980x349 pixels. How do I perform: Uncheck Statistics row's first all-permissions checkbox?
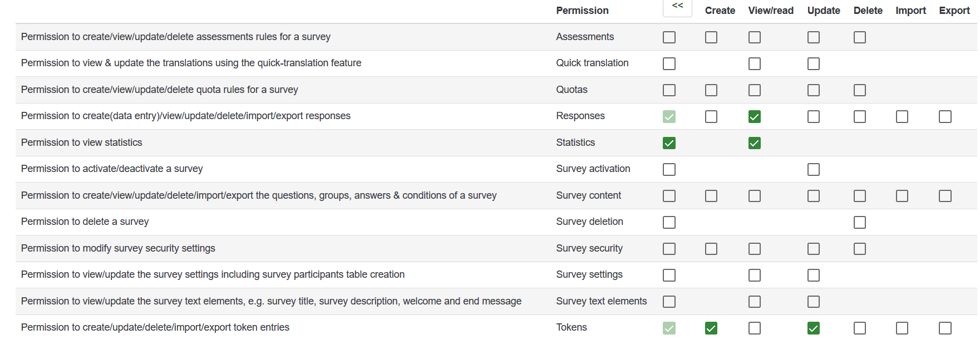[x=669, y=143]
